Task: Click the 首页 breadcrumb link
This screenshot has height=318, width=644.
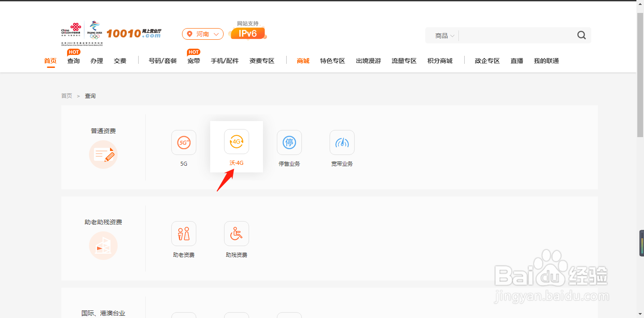Action: pyautogui.click(x=66, y=96)
